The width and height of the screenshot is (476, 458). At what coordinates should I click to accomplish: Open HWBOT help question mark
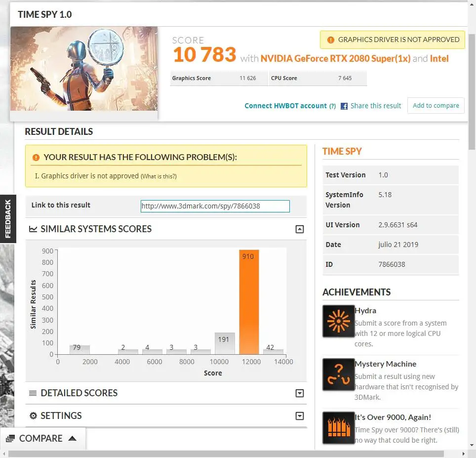pyautogui.click(x=333, y=106)
